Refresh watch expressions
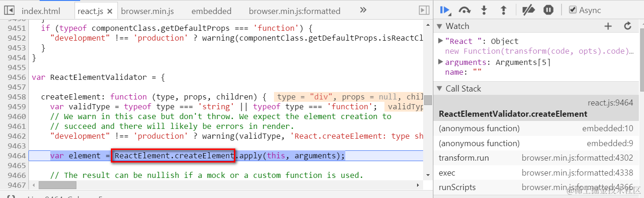 click(x=627, y=26)
